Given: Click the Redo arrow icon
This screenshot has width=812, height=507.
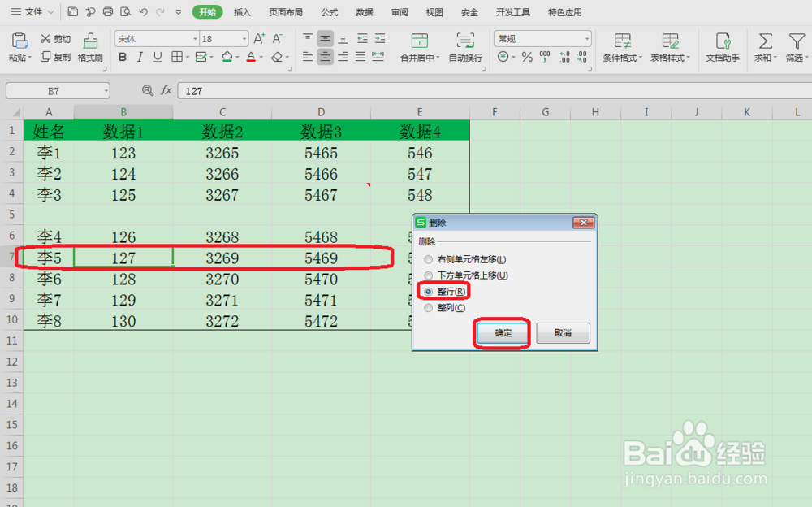Looking at the screenshot, I should point(160,12).
